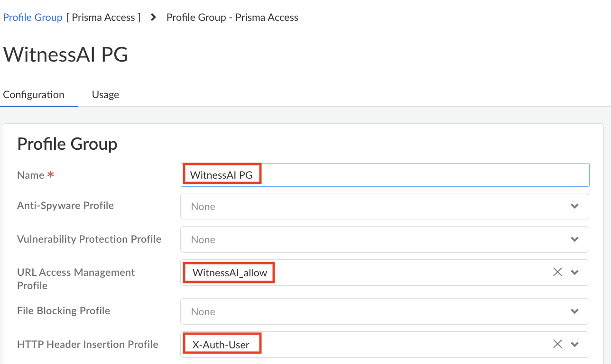Image resolution: width=611 pixels, height=364 pixels.
Task: Click the X-Auth-User selected value
Action: click(221, 345)
